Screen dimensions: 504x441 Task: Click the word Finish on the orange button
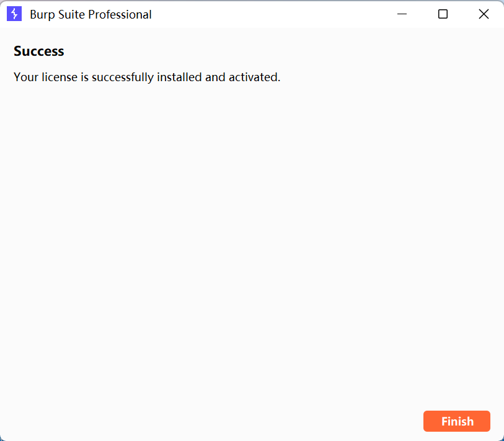click(458, 421)
